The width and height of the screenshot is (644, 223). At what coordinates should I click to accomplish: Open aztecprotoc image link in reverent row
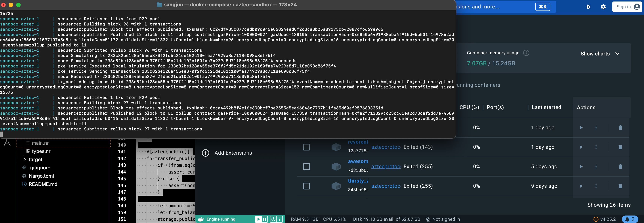point(386,147)
